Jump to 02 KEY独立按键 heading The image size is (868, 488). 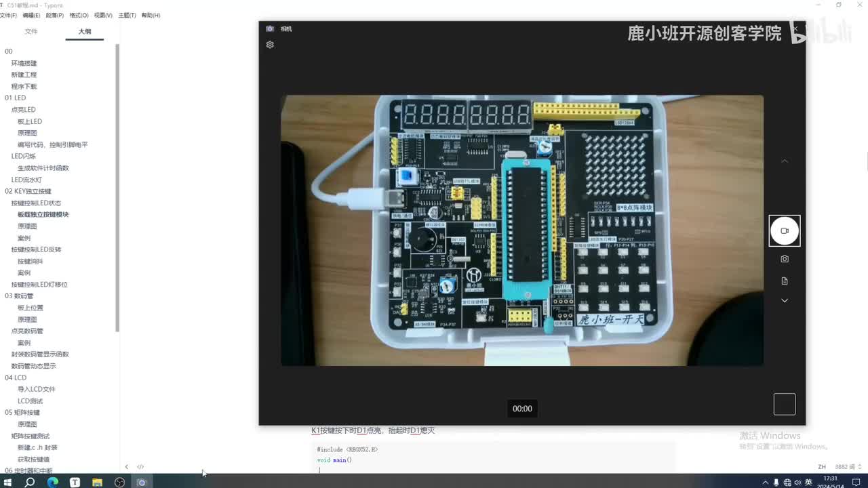coord(28,191)
